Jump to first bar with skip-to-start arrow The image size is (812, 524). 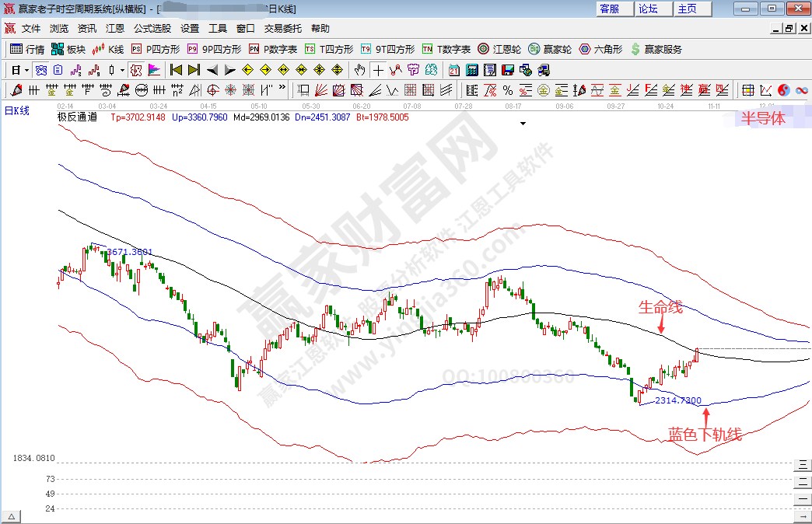click(176, 69)
